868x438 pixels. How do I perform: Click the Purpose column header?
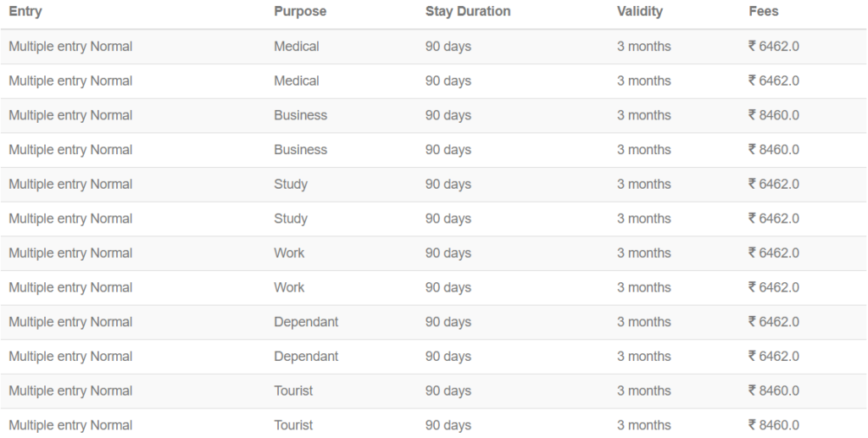(300, 12)
